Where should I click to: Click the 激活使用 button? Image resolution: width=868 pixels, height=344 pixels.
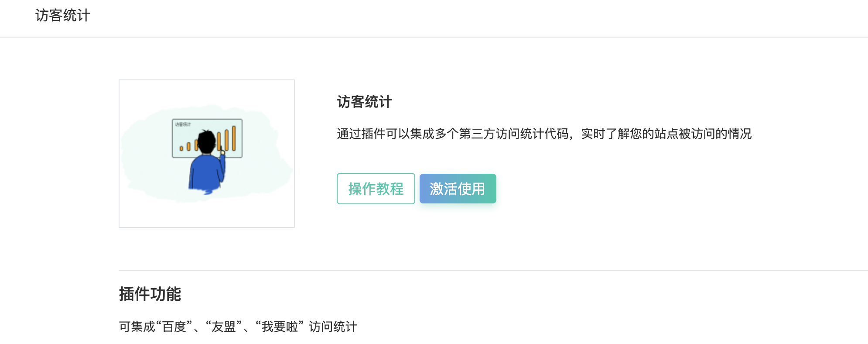tap(458, 189)
